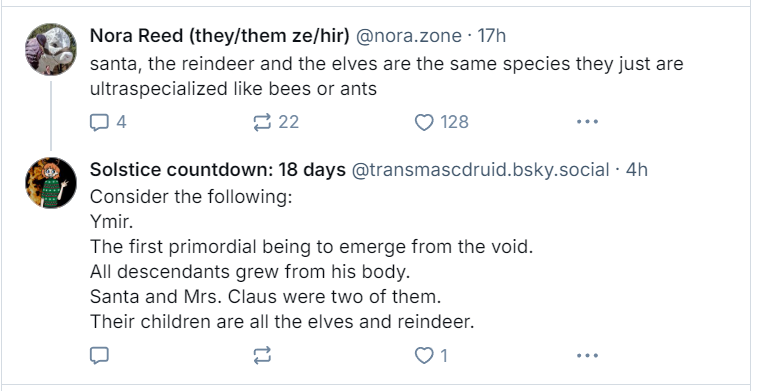This screenshot has width=759, height=391.
Task: Reply to the Solstice countdown post
Action: coord(99,356)
